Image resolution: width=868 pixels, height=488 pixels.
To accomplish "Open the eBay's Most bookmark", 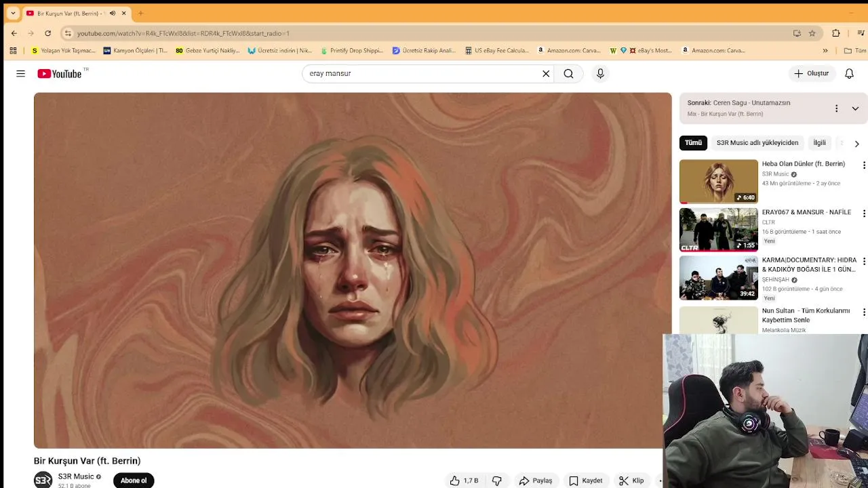I will (x=641, y=50).
